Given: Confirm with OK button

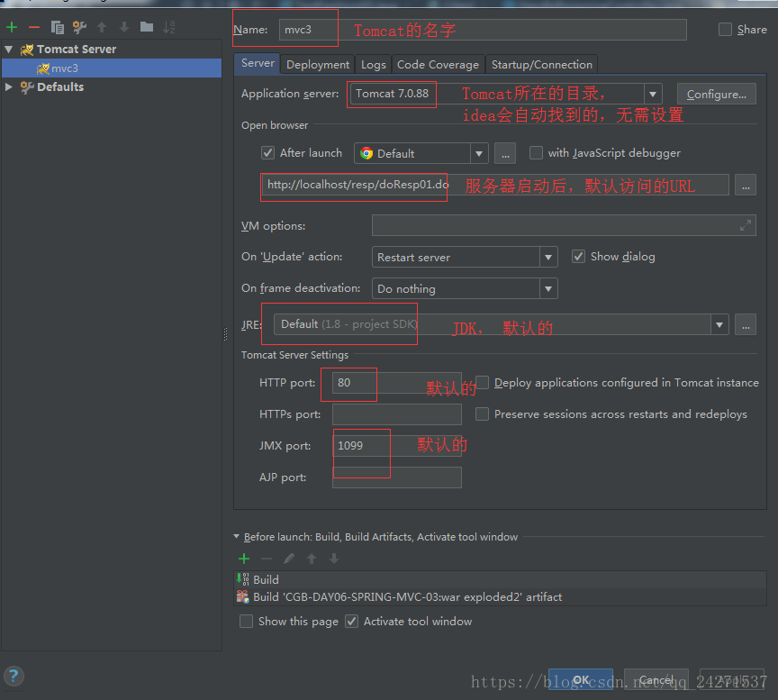Looking at the screenshot, I should [581, 679].
